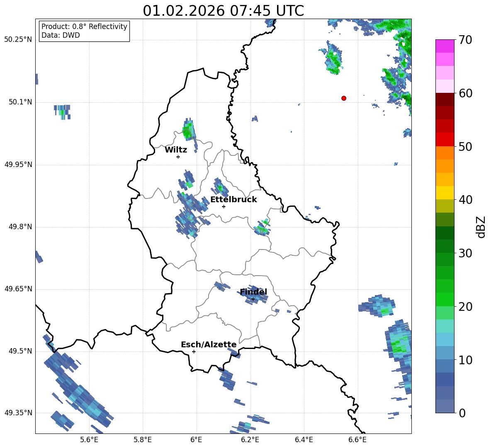
Task: Click the Wiltz city label
Action: (x=176, y=150)
